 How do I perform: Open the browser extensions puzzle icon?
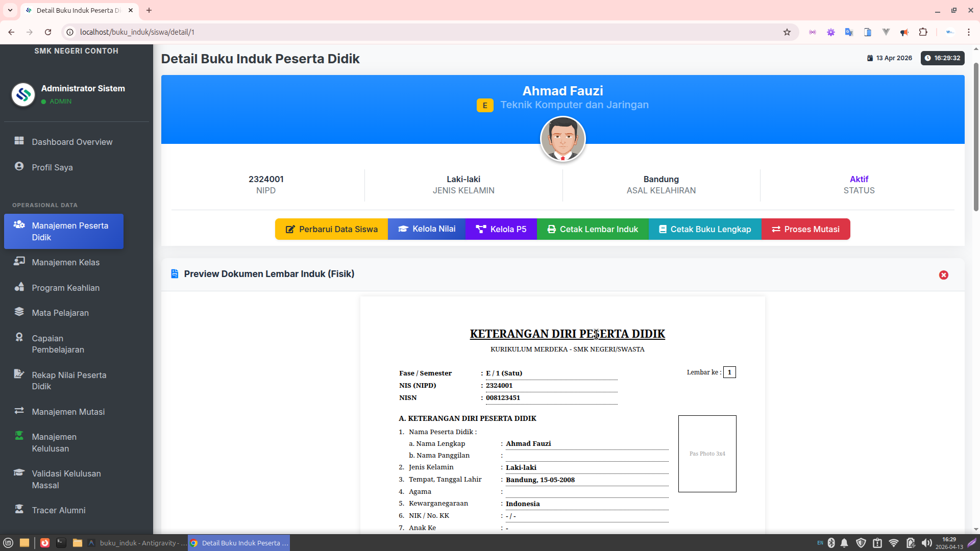coord(923,32)
